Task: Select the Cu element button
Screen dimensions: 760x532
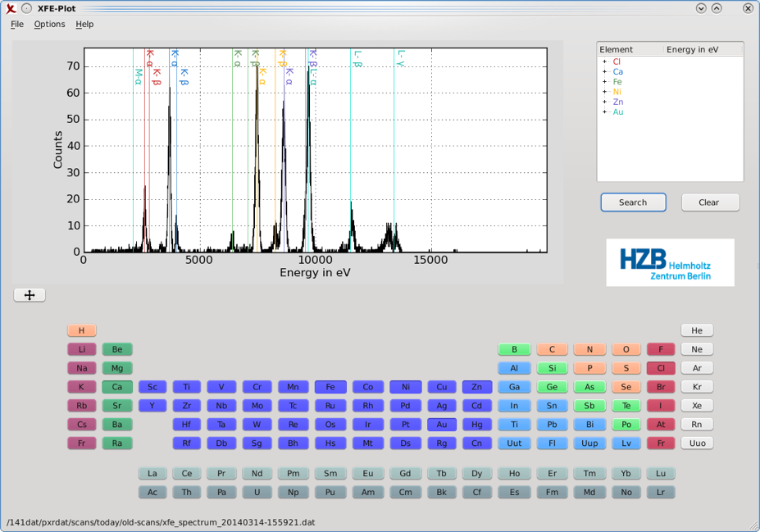Action: pos(442,387)
